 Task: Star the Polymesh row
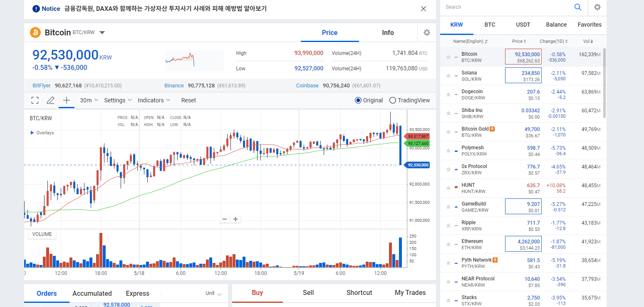[x=448, y=151]
